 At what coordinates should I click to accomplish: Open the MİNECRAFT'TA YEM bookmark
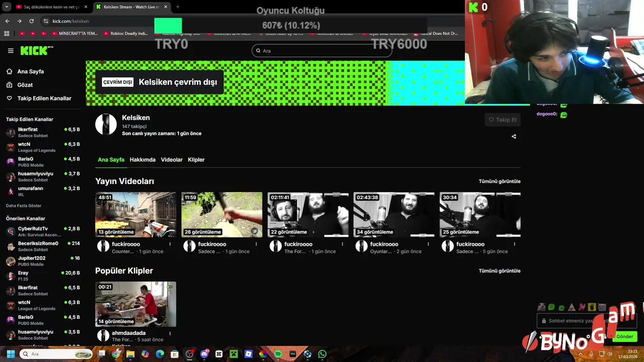coord(75,34)
